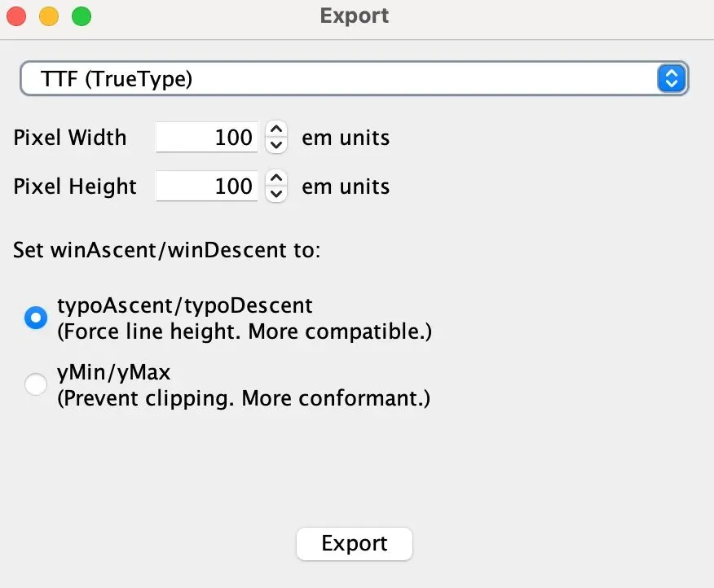Increase Pixel Height with the up arrow
The height and width of the screenshot is (588, 714).
pyautogui.click(x=276, y=178)
